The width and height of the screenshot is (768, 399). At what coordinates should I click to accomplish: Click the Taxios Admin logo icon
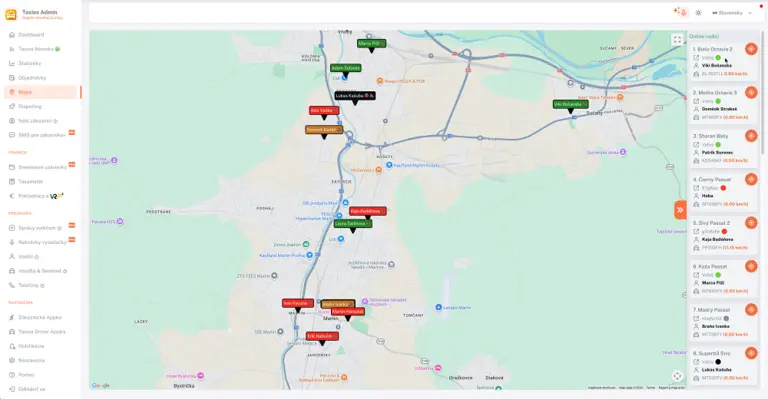(x=11, y=14)
